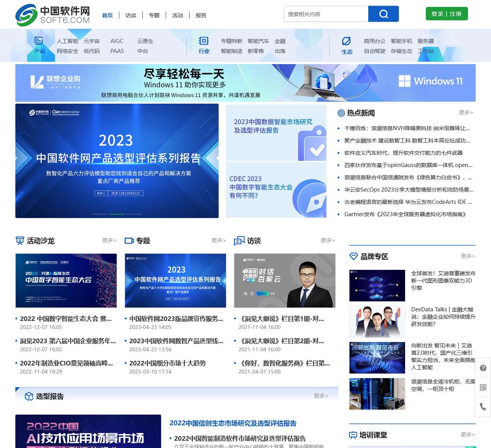Viewport: 491px width, 448px height.
Task: Read the 千锤百炼 浪潮信息NVH news headline
Action: 407,128
